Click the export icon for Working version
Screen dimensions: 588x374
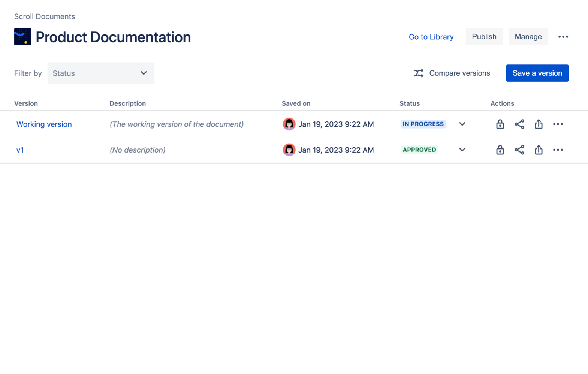point(538,124)
